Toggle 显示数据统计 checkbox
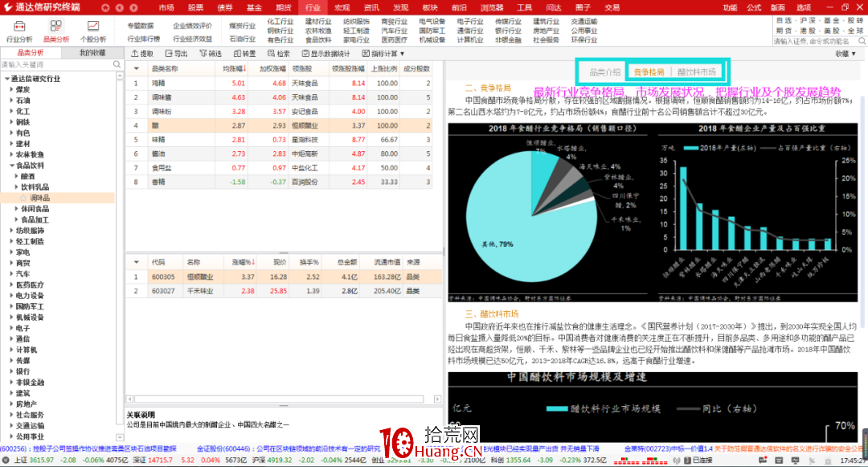The height and width of the screenshot is (467, 868). point(305,54)
